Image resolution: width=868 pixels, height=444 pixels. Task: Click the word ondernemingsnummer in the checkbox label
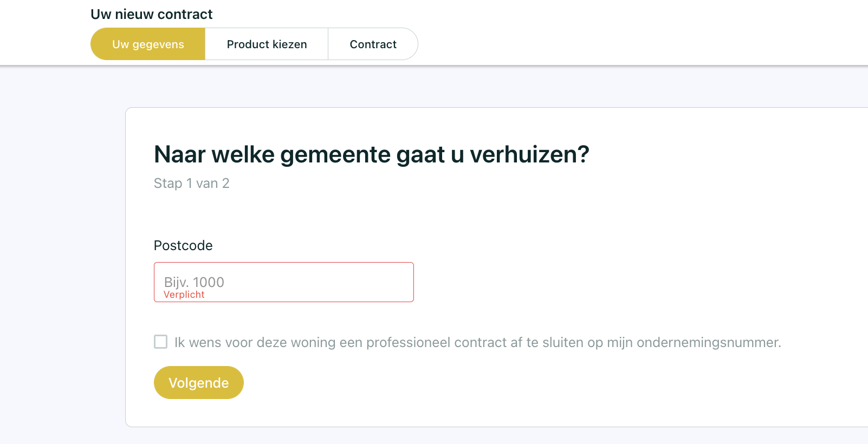[x=709, y=342]
